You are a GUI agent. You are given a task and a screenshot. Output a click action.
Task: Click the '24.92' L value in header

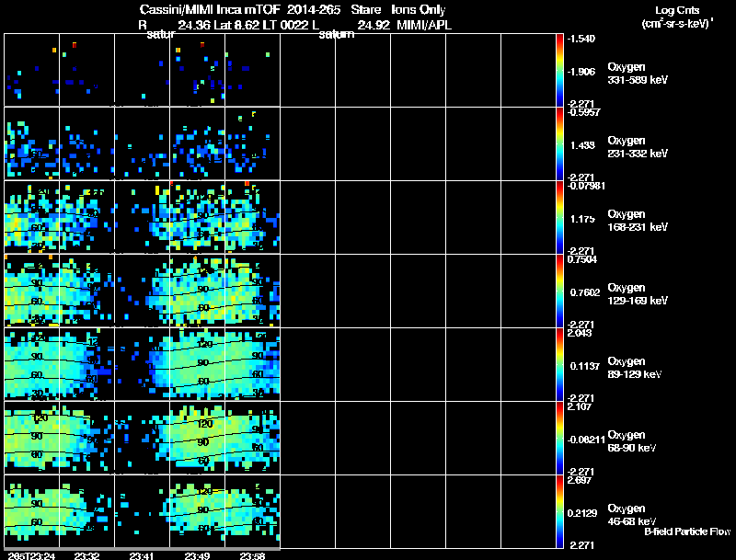pos(374,26)
